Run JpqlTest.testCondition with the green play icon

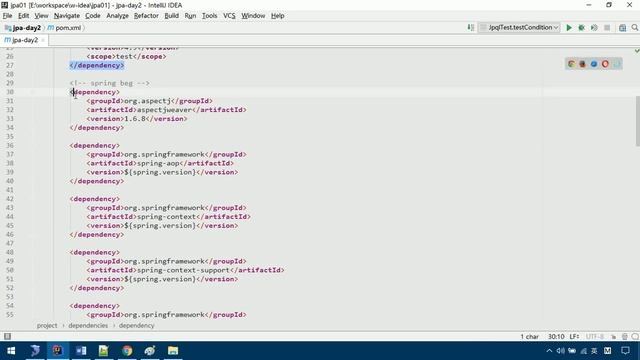click(x=569, y=28)
